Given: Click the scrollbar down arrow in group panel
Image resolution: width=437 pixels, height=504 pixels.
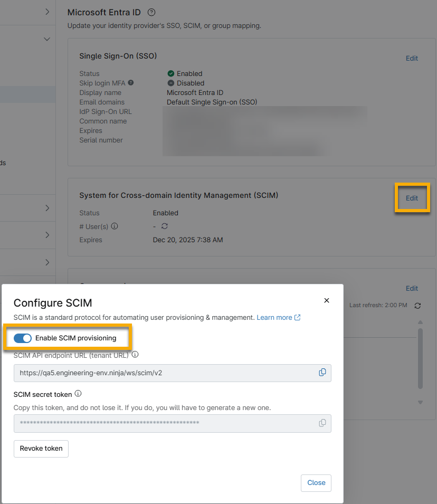Looking at the screenshot, I should 421,403.
